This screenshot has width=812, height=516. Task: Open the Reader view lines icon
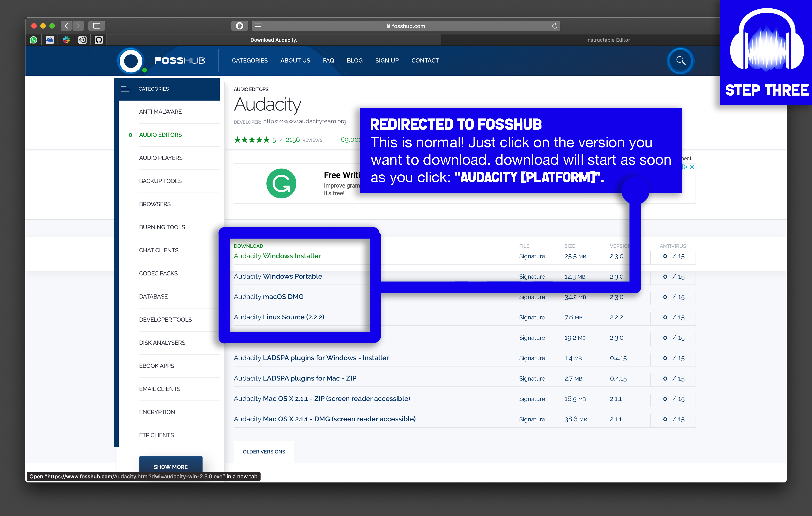pos(258,26)
